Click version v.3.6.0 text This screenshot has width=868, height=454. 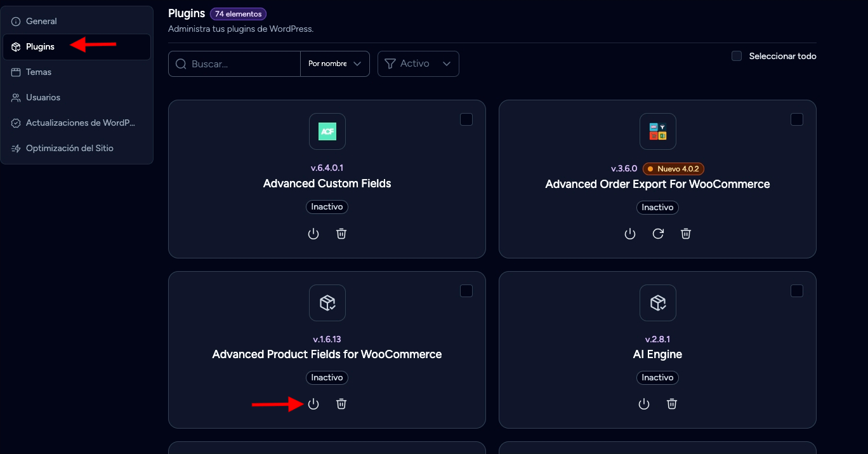pos(624,168)
